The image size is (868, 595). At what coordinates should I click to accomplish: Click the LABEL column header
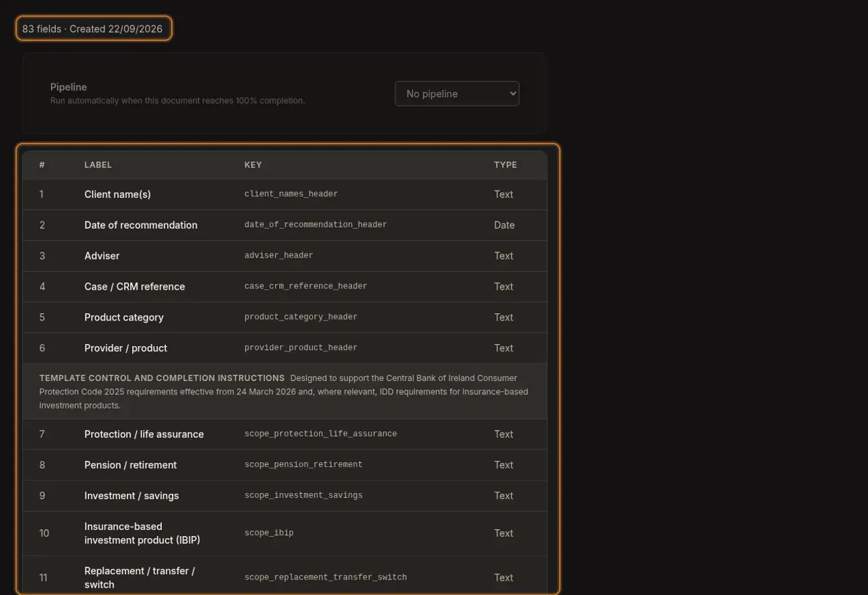[x=98, y=165]
